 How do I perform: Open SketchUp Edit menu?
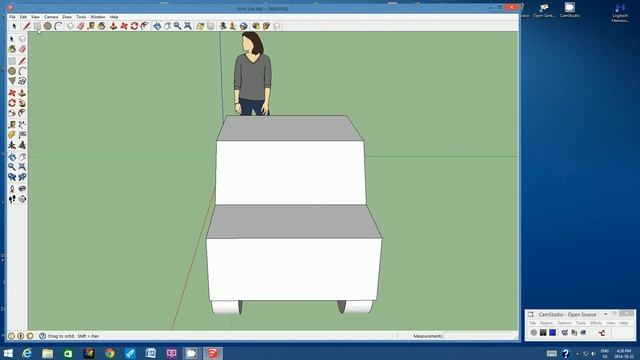(x=23, y=17)
